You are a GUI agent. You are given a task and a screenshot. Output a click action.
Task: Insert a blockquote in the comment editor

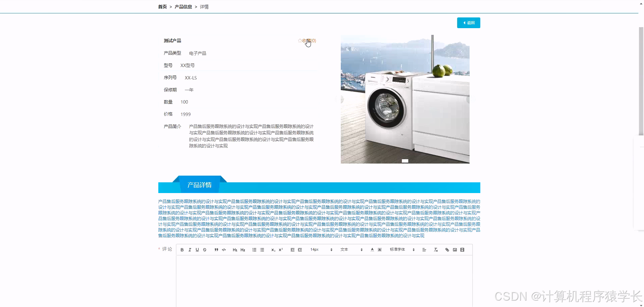pyautogui.click(x=216, y=250)
